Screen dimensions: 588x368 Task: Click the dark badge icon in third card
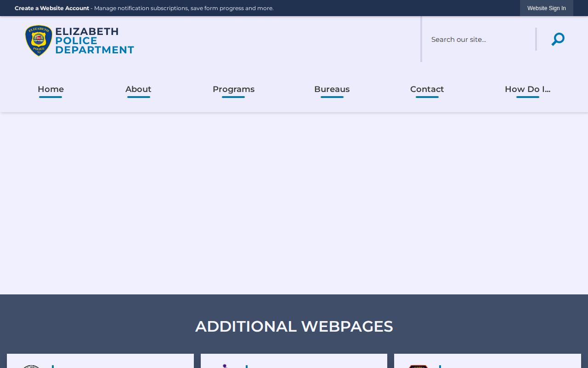tap(418, 366)
